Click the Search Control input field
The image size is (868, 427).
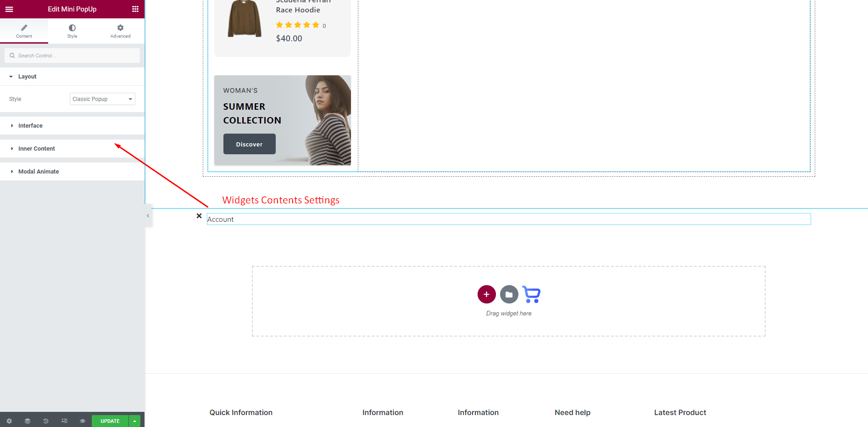76,56
